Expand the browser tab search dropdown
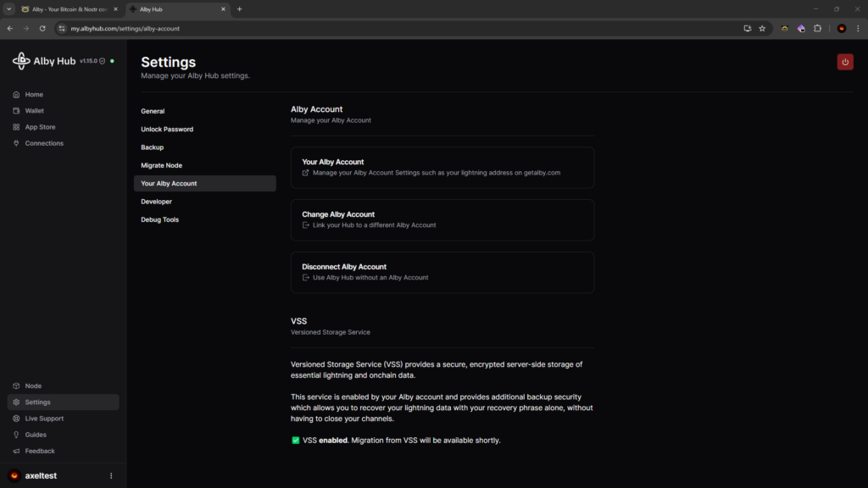The image size is (868, 488). click(8, 9)
